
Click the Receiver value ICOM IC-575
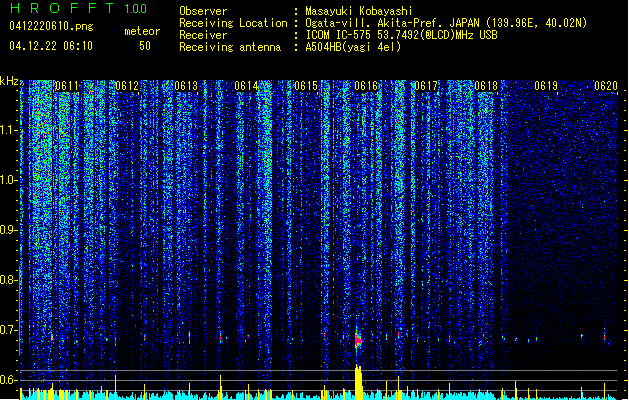pos(338,35)
